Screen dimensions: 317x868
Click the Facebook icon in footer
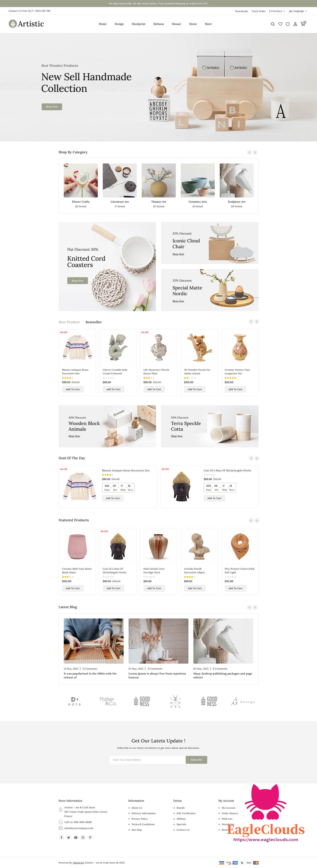coord(61,837)
